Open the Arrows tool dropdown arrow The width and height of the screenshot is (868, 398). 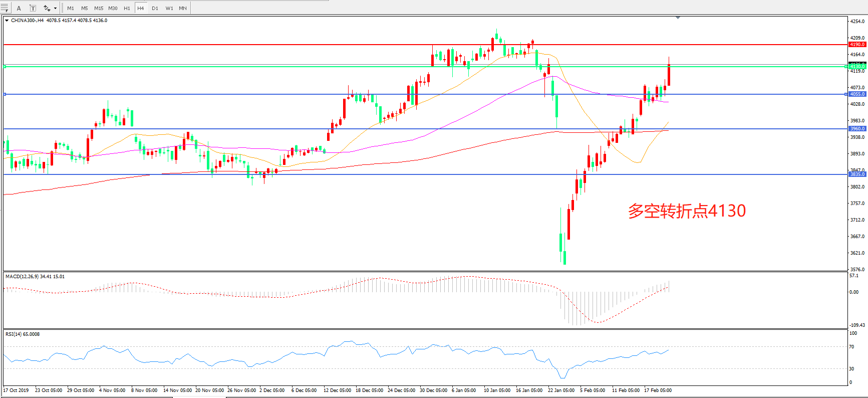(x=55, y=8)
